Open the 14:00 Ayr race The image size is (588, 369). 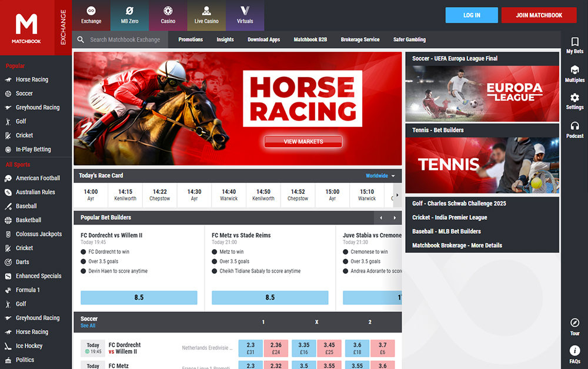91,195
